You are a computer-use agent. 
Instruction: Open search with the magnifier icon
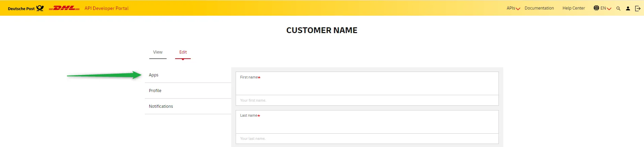click(618, 9)
